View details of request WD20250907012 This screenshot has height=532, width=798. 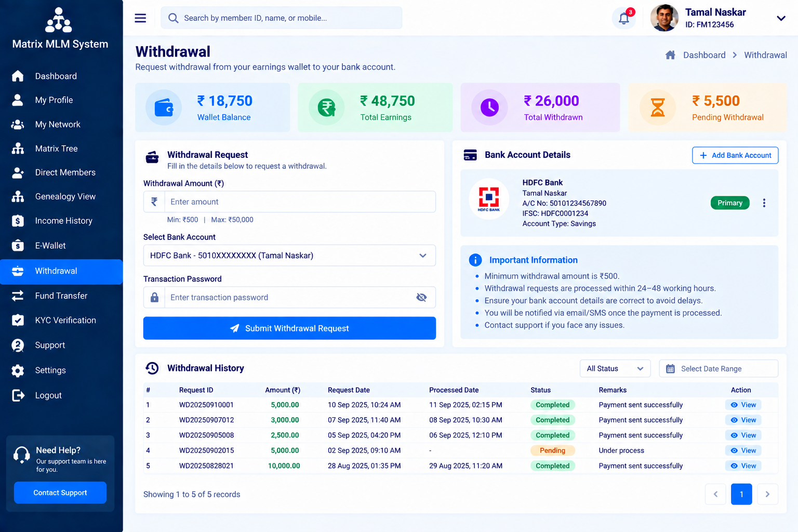[743, 420]
